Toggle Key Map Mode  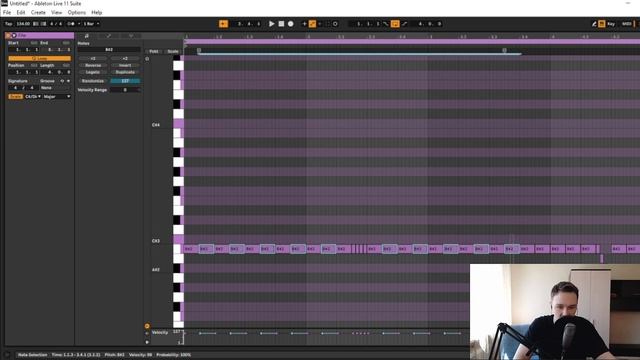coord(611,24)
